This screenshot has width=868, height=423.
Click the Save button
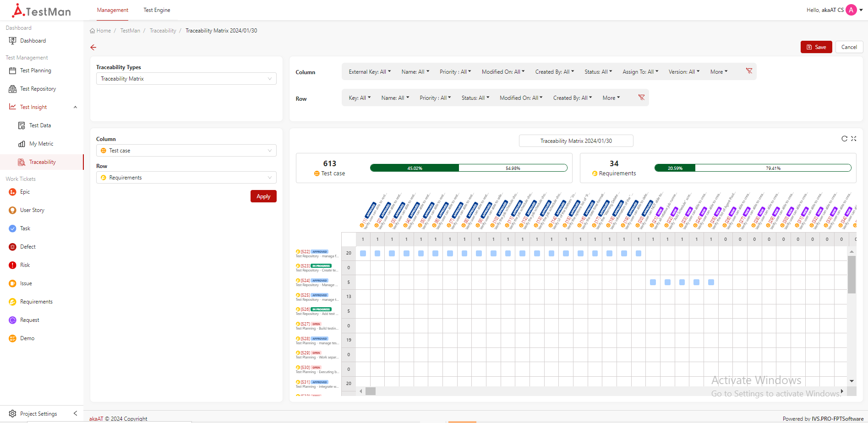click(x=816, y=47)
